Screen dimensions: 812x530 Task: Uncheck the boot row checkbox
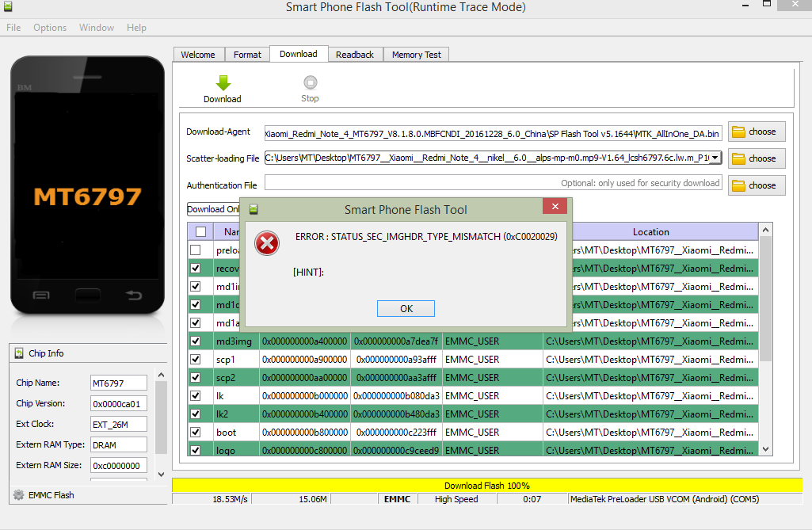(195, 432)
